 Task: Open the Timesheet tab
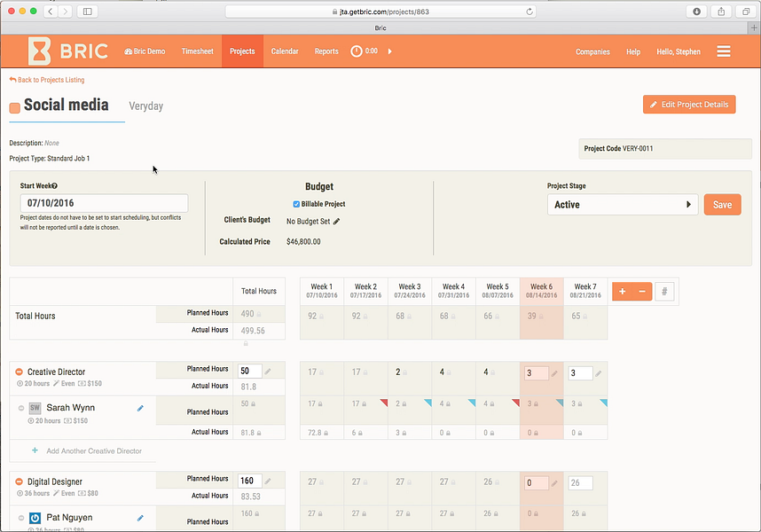pos(197,51)
